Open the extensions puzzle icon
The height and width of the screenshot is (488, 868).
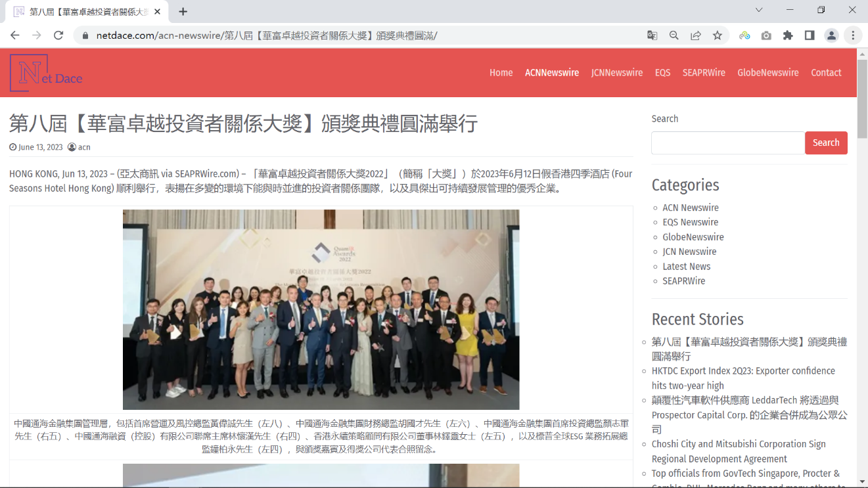tap(788, 35)
